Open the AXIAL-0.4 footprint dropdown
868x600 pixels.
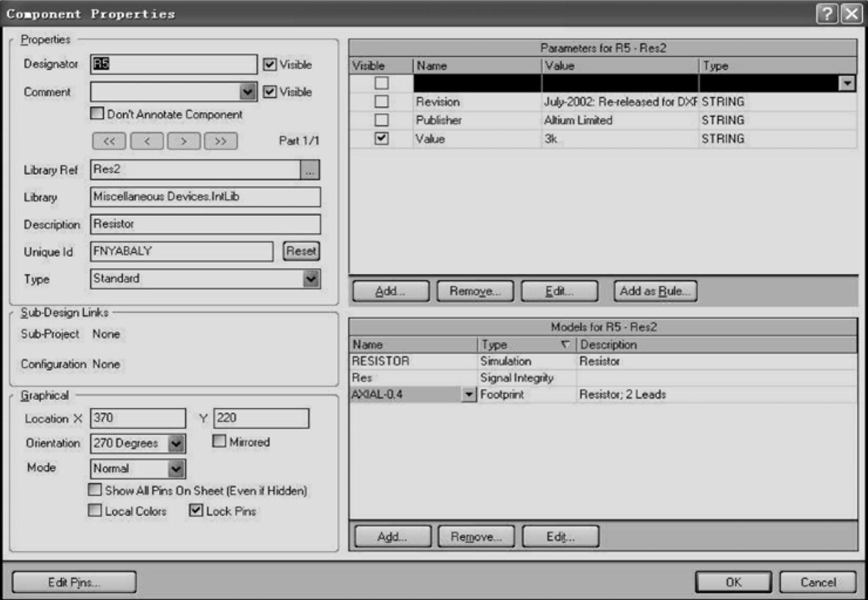click(x=468, y=395)
